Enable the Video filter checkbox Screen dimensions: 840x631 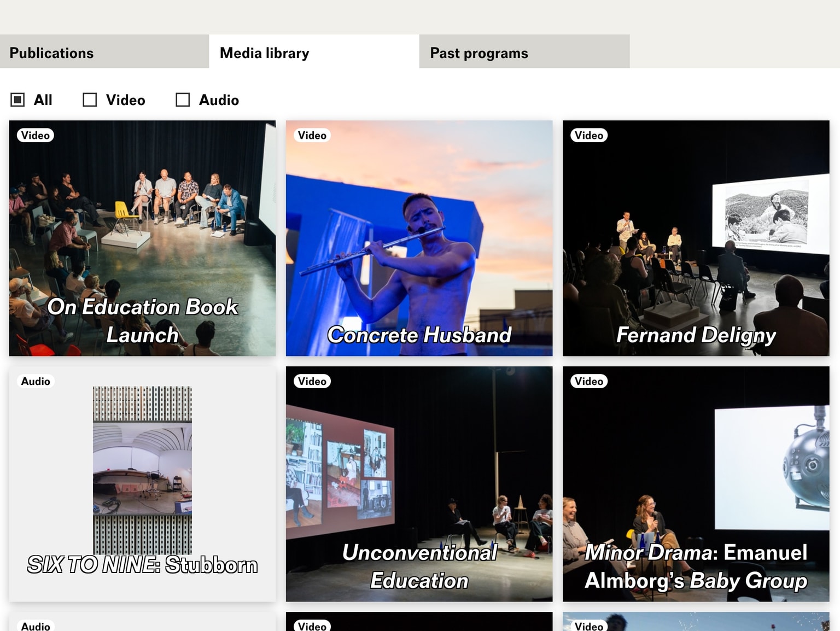pyautogui.click(x=90, y=100)
